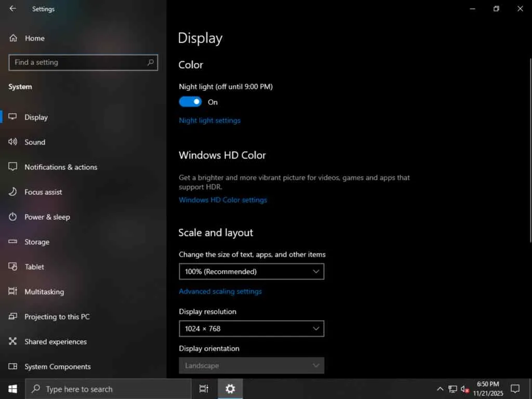
Task: Click the Focus assist moon icon
Action: click(12, 192)
